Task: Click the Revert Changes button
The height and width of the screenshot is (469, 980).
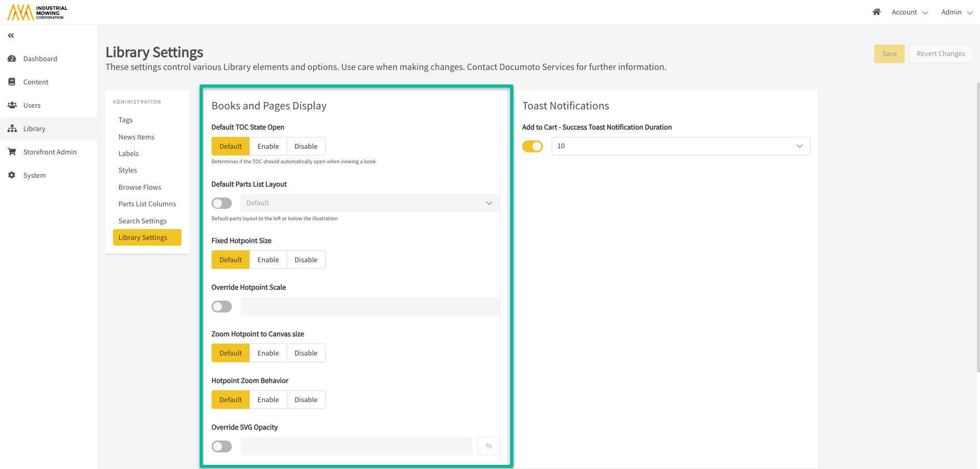Action: (941, 54)
